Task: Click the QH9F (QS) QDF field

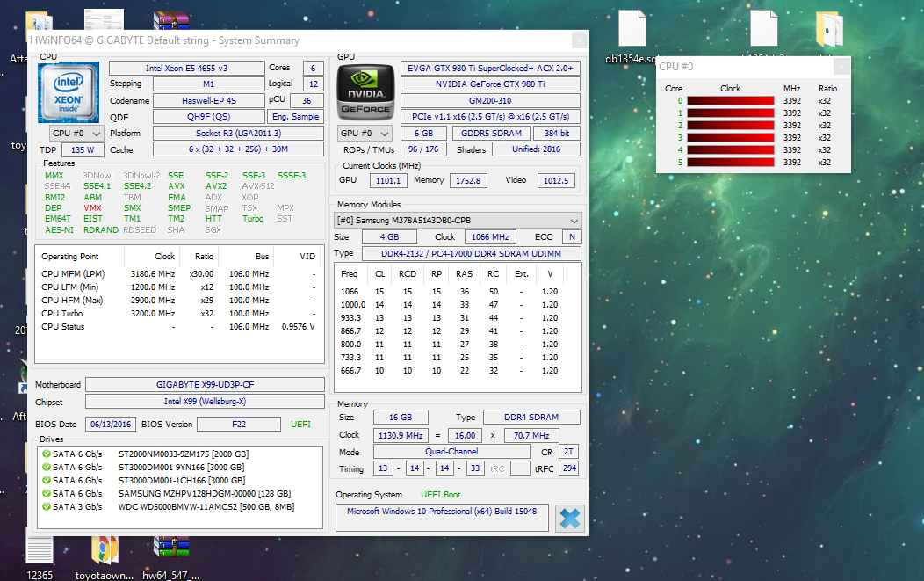Action: 209,117
